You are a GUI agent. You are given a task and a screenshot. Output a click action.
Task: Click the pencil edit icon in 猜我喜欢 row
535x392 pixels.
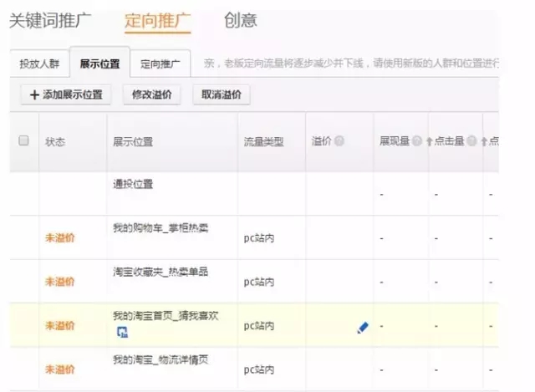click(363, 328)
